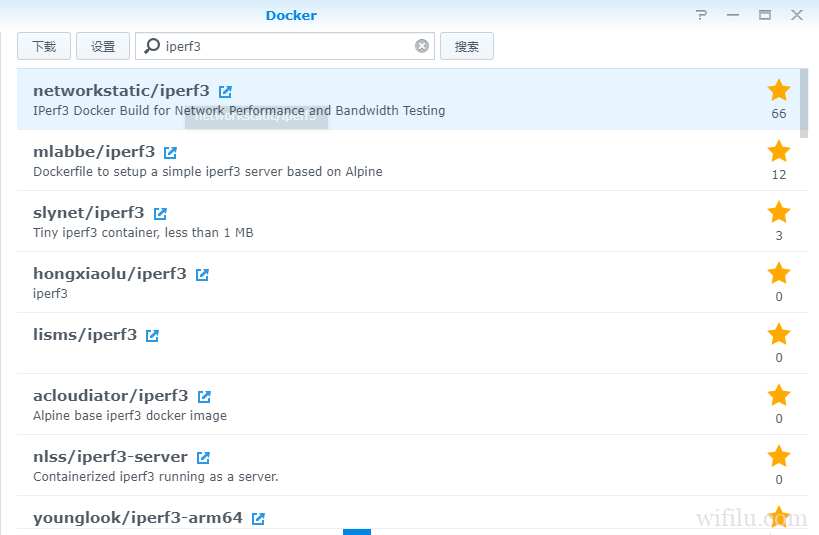Click the 12 star count

tap(779, 175)
